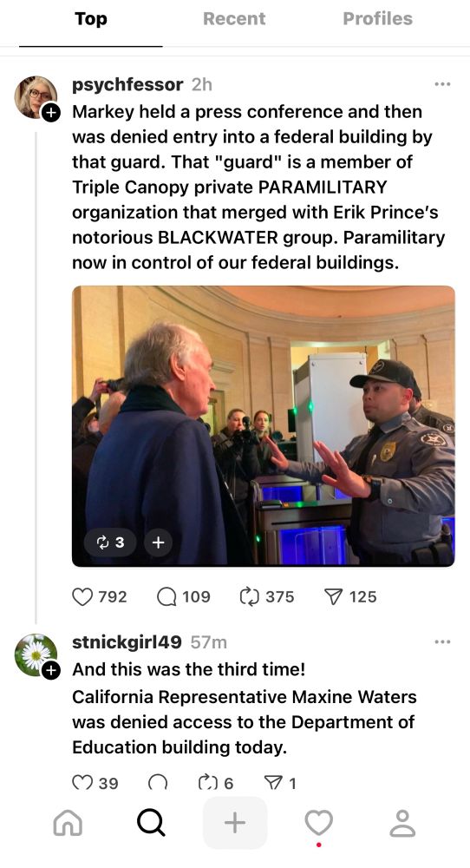470x868 pixels.
Task: Create a new post with the plus button
Action: tap(235, 823)
